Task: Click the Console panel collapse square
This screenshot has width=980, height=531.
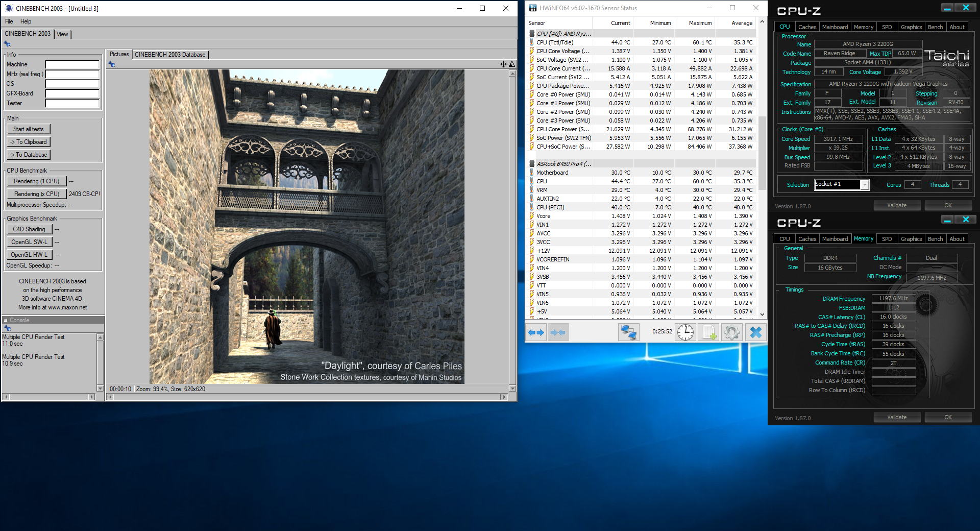Action: [6, 320]
